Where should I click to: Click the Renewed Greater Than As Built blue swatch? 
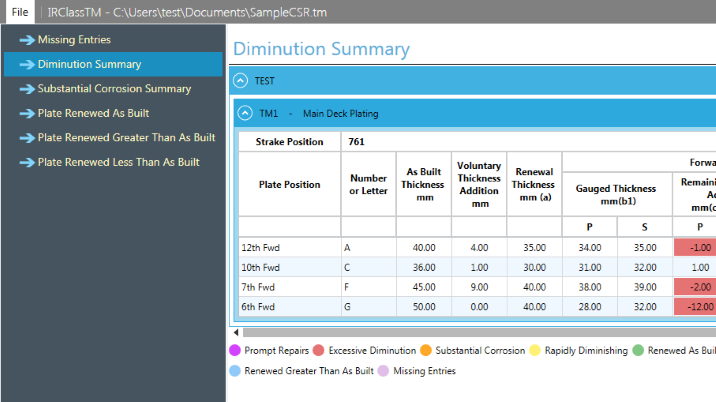coord(235,370)
